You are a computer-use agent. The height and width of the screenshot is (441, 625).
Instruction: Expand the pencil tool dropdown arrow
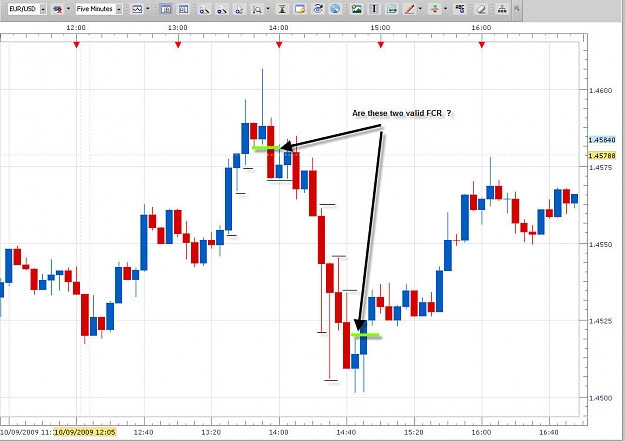[x=420, y=9]
